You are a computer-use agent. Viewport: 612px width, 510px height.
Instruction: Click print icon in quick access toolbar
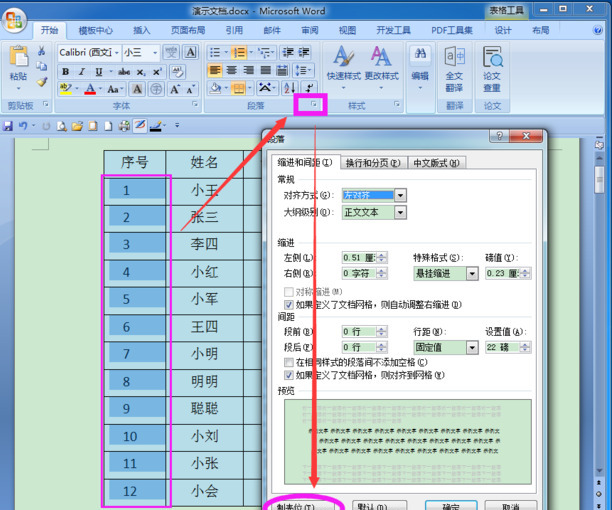pyautogui.click(x=124, y=126)
